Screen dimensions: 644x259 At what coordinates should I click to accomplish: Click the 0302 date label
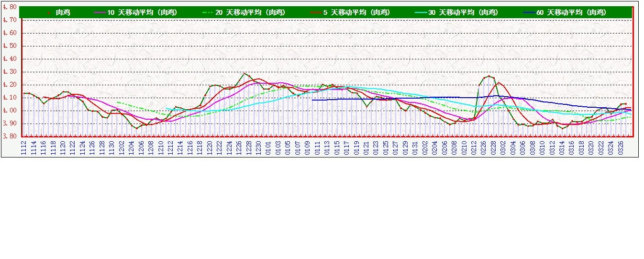pos(503,147)
